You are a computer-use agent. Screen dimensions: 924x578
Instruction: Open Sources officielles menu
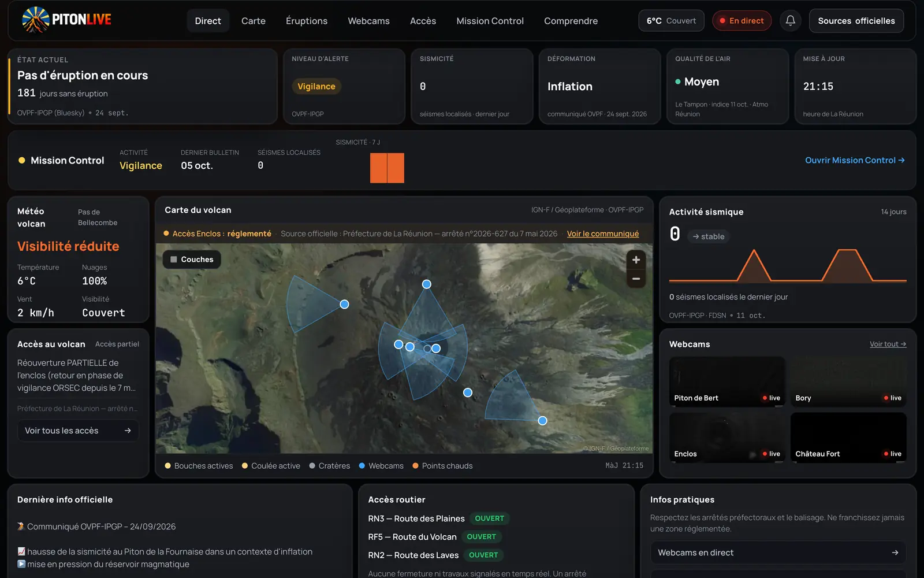pos(856,21)
